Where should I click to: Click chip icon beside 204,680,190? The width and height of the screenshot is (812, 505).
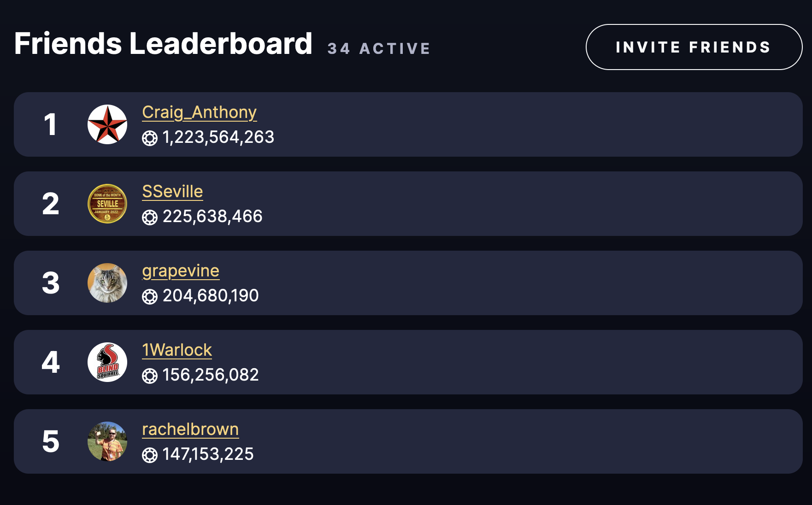coord(150,297)
